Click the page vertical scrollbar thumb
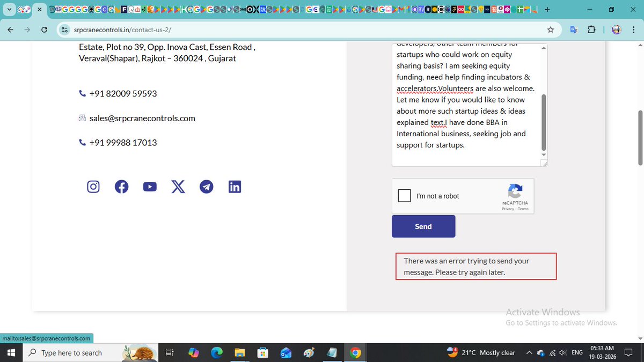 [x=640, y=137]
